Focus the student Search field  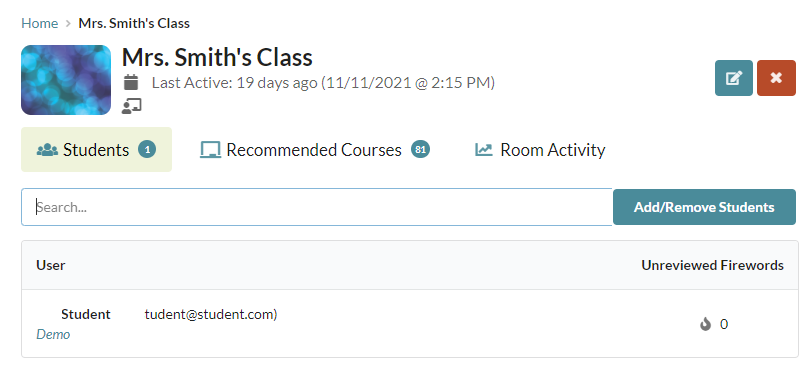(x=317, y=207)
